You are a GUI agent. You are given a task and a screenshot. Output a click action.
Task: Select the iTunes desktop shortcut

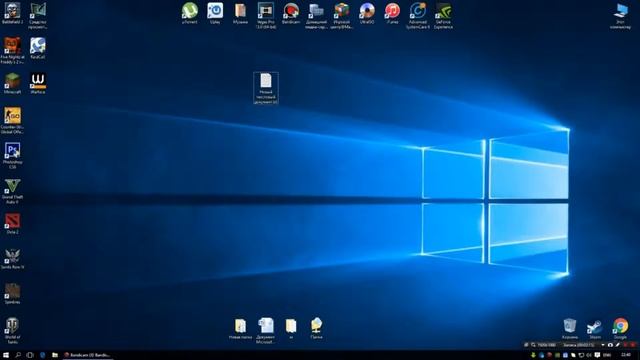pyautogui.click(x=392, y=13)
